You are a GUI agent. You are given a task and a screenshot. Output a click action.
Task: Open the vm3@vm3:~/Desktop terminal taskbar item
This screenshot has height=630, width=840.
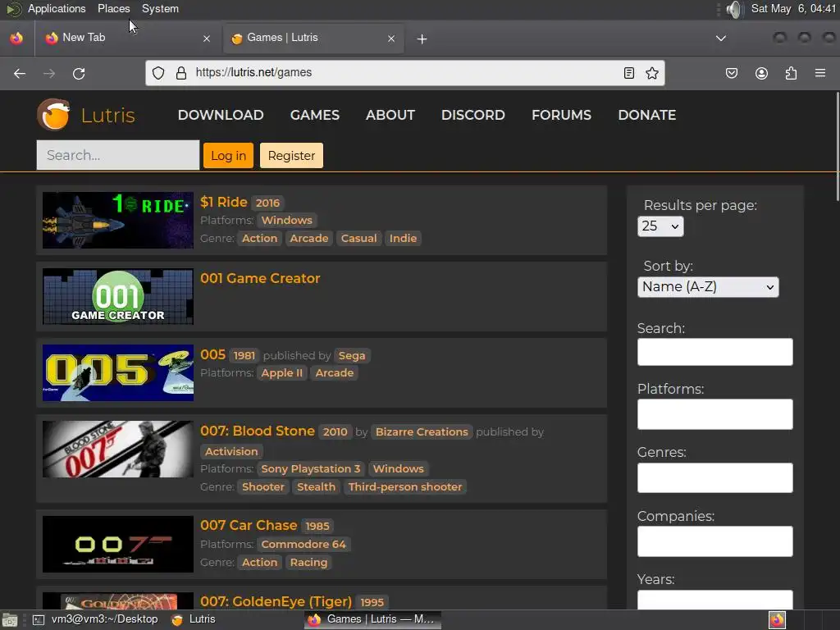(x=95, y=619)
